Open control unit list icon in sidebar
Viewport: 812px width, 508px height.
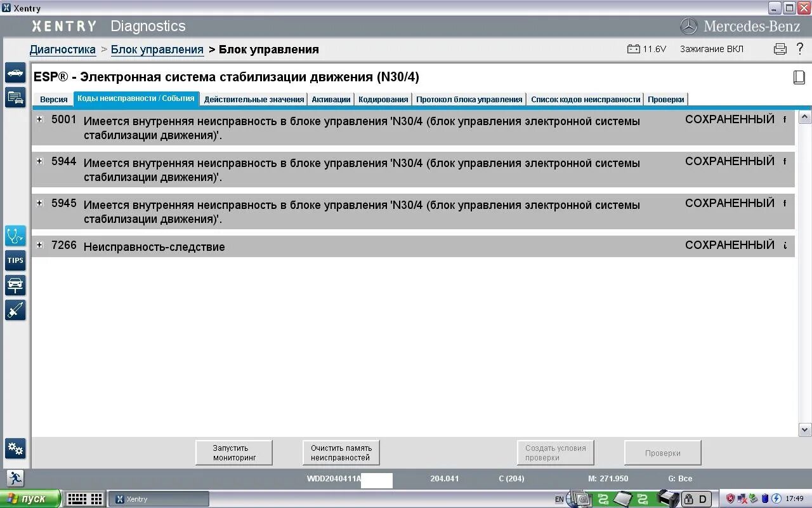click(15, 97)
